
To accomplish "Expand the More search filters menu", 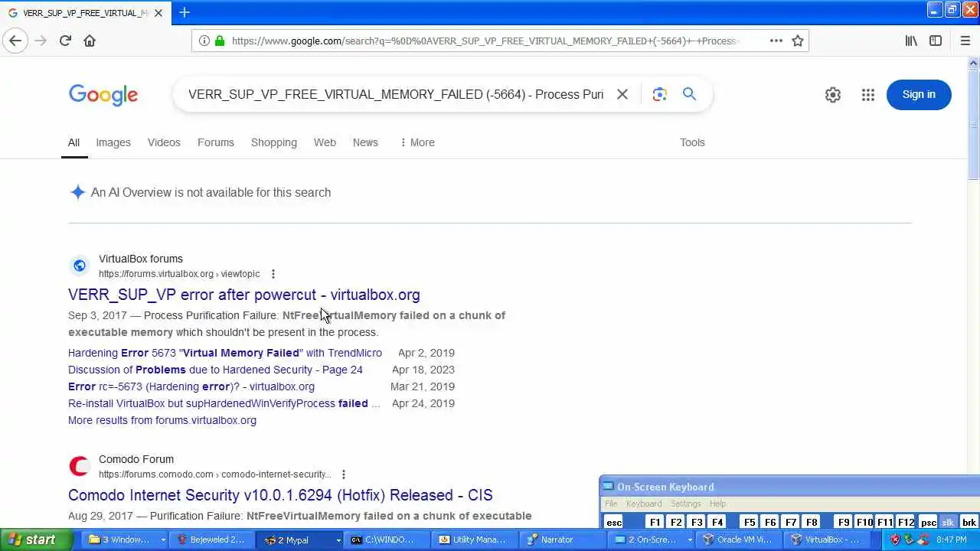I will 417,142.
